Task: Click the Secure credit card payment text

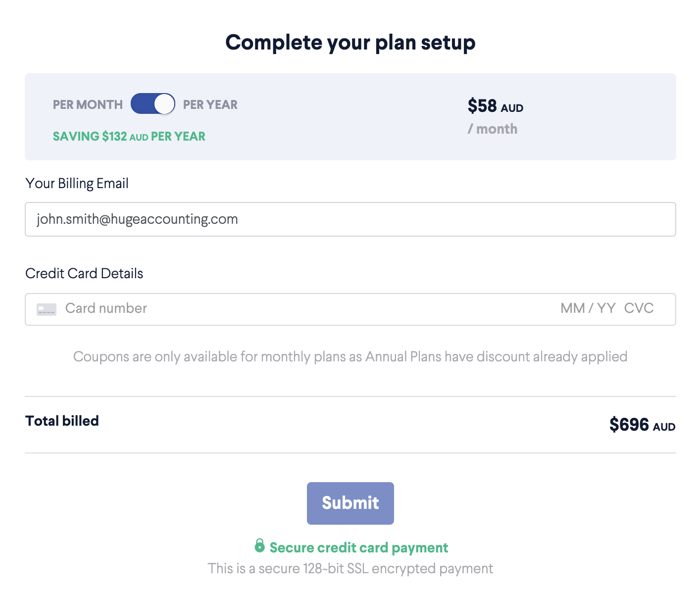Action: (x=358, y=547)
